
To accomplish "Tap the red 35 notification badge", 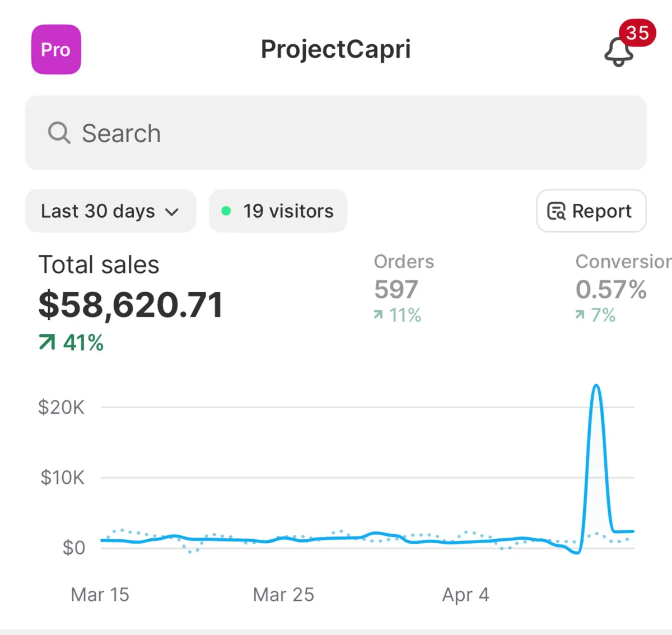I will [x=637, y=33].
